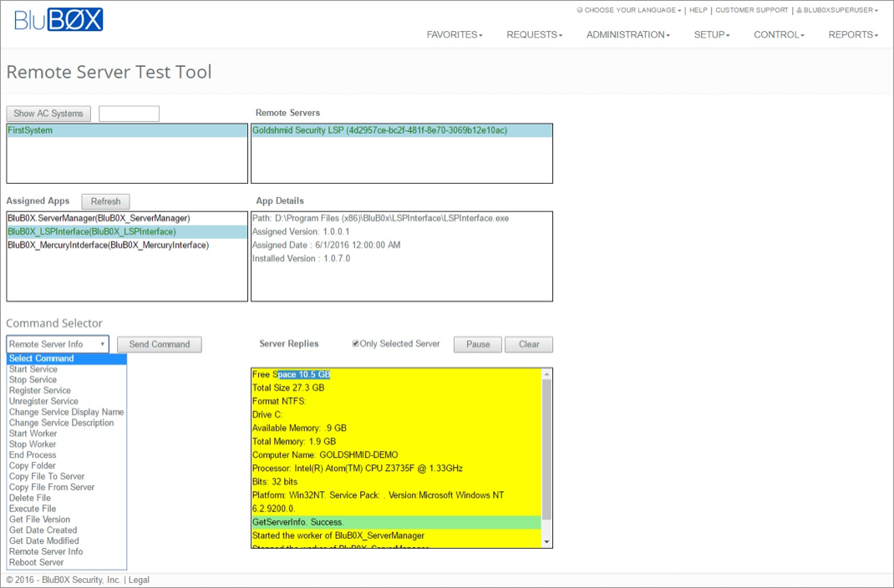Screen dimensions: 894x588
Task: Choose Reboot Server from the command list
Action: click(37, 562)
